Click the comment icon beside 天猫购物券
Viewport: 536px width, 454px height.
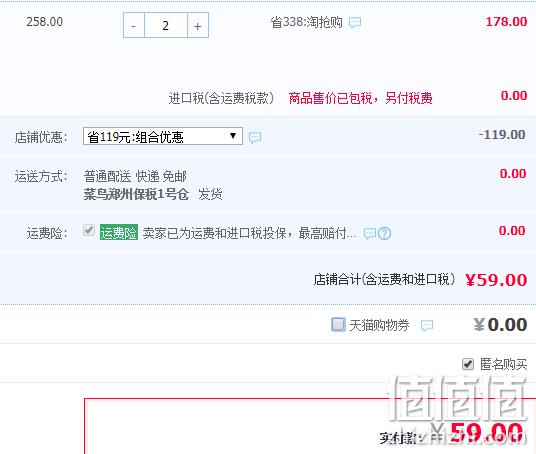[427, 325]
